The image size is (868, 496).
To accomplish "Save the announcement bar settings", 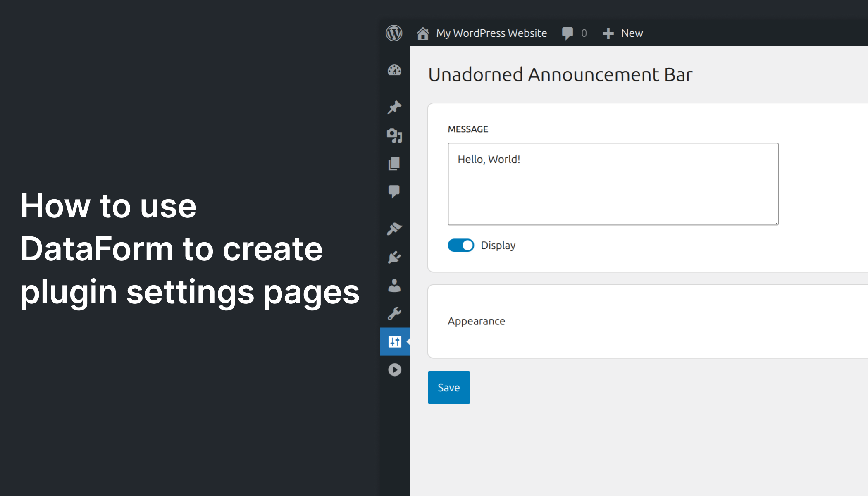I will coord(449,387).
